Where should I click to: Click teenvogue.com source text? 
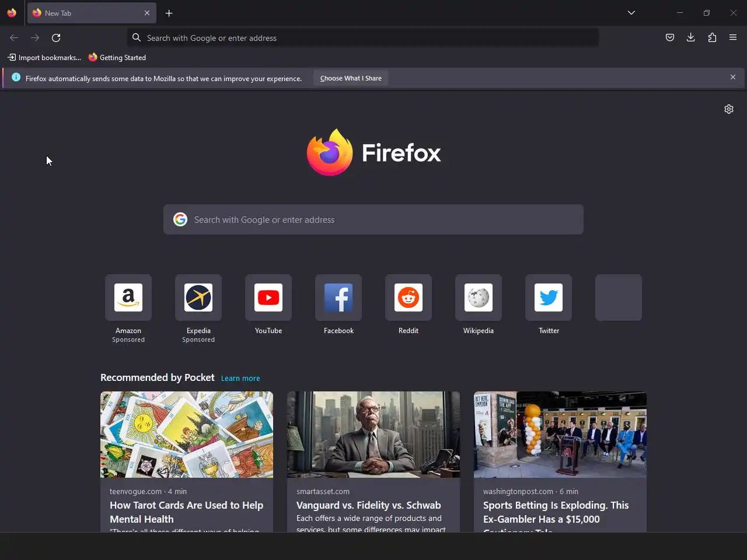pos(135,491)
